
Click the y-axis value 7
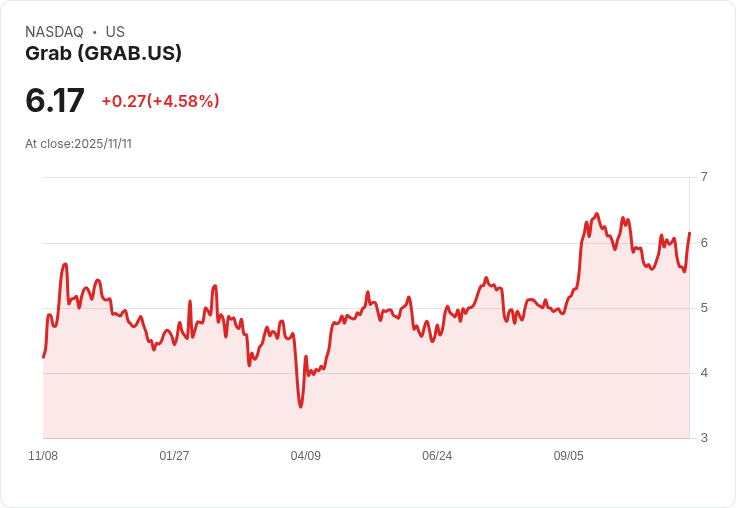click(x=704, y=177)
